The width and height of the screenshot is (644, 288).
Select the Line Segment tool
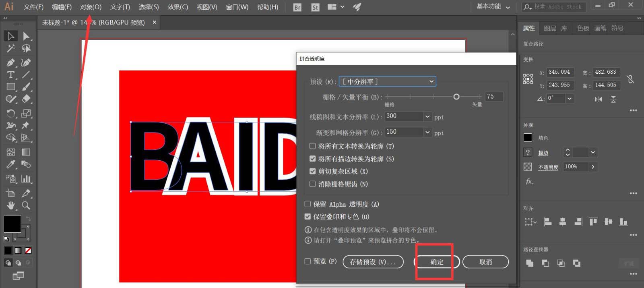point(26,75)
